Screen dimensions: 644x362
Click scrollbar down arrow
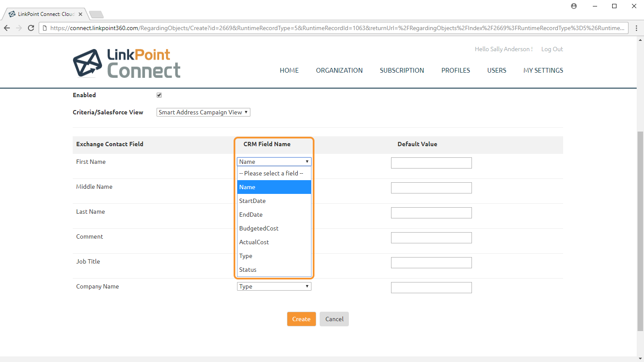640,359
